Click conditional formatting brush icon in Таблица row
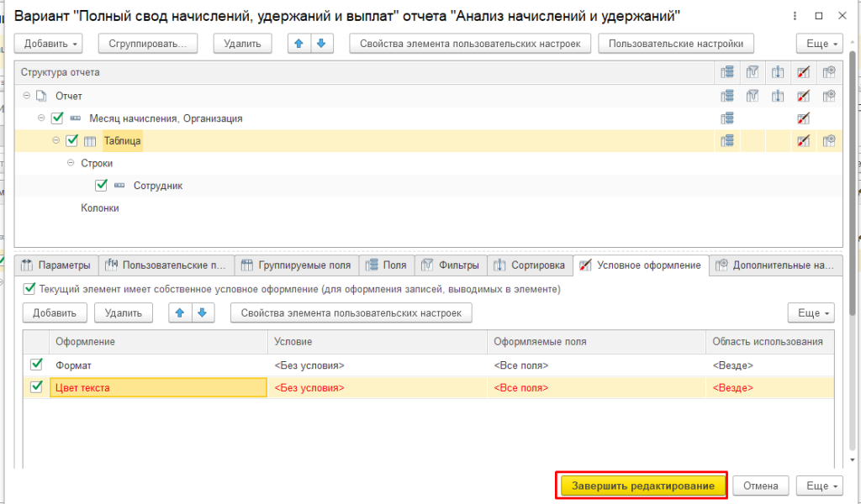The width and height of the screenshot is (861, 504). (803, 141)
